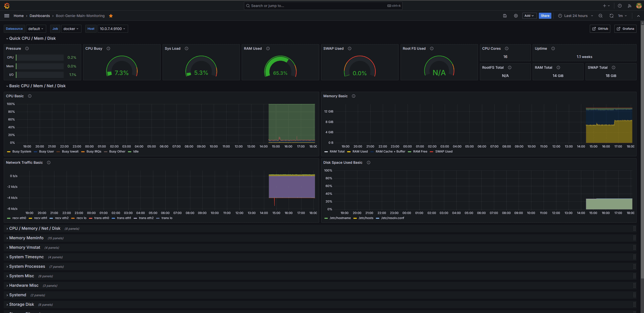Screen dimensions: 644x313
Task: Click the Grafana logo icon
Action: [x=7, y=6]
